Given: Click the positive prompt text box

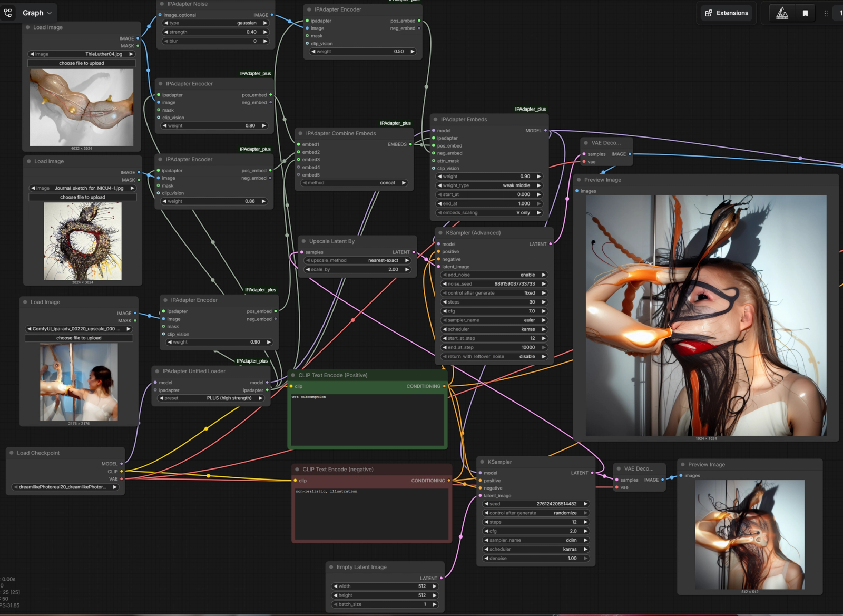Looking at the screenshot, I should click(x=367, y=419).
